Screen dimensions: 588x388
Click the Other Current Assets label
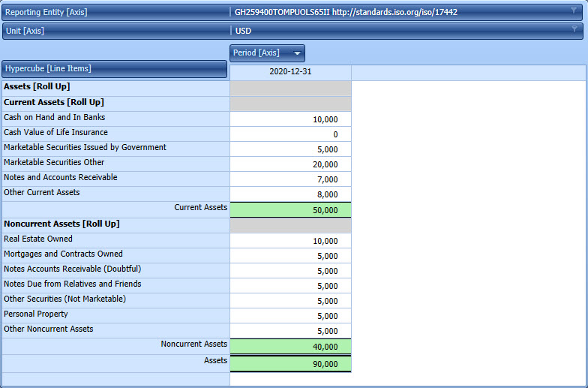click(42, 192)
